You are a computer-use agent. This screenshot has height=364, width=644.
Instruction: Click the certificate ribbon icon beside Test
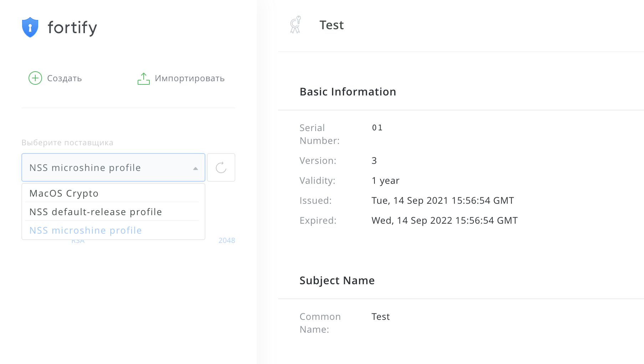[295, 25]
